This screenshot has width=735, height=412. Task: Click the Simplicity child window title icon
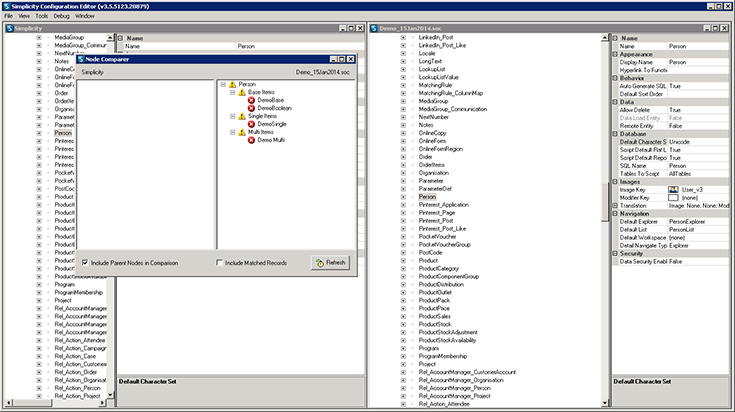(9, 28)
